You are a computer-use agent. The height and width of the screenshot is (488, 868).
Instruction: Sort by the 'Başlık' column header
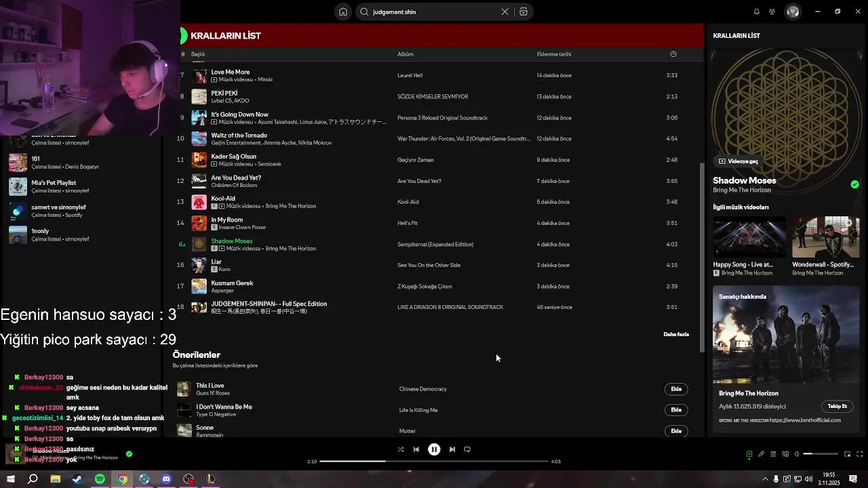click(198, 54)
